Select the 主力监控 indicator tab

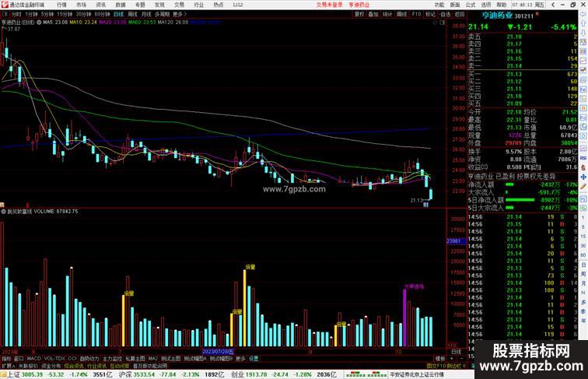click(113, 359)
